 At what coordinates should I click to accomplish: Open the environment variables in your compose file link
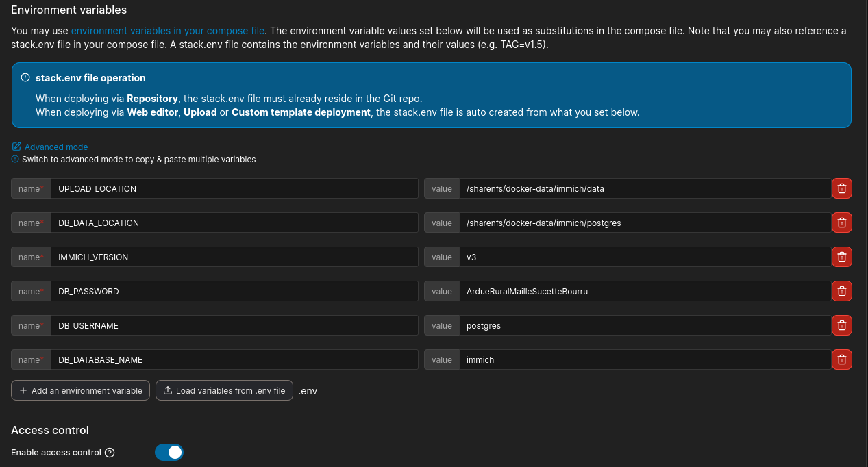point(168,31)
